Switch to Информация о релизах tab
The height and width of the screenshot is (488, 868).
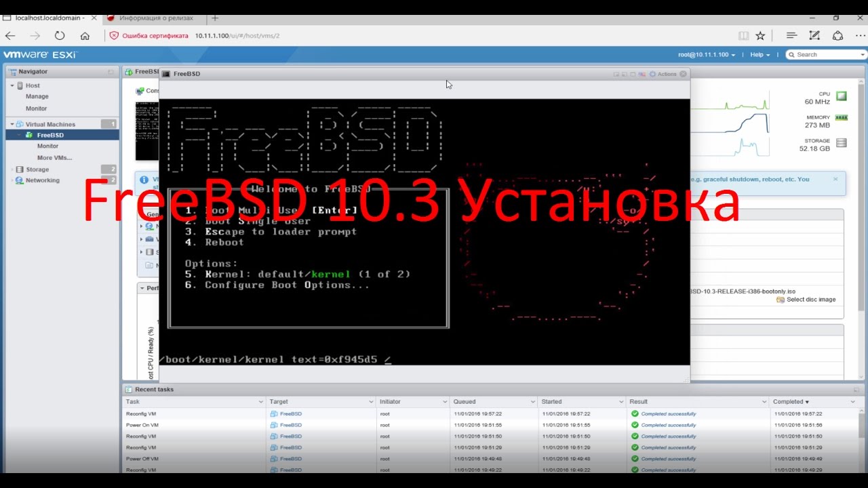coord(156,18)
